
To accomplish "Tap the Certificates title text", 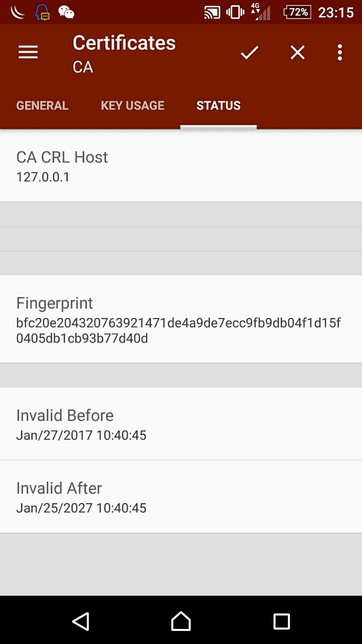I will [124, 43].
